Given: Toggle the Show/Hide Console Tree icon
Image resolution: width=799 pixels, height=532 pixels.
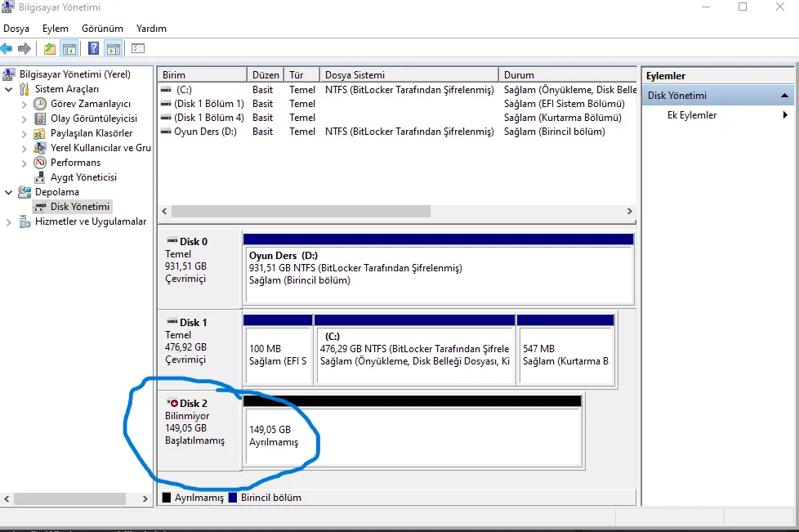Looking at the screenshot, I should pos(69,49).
